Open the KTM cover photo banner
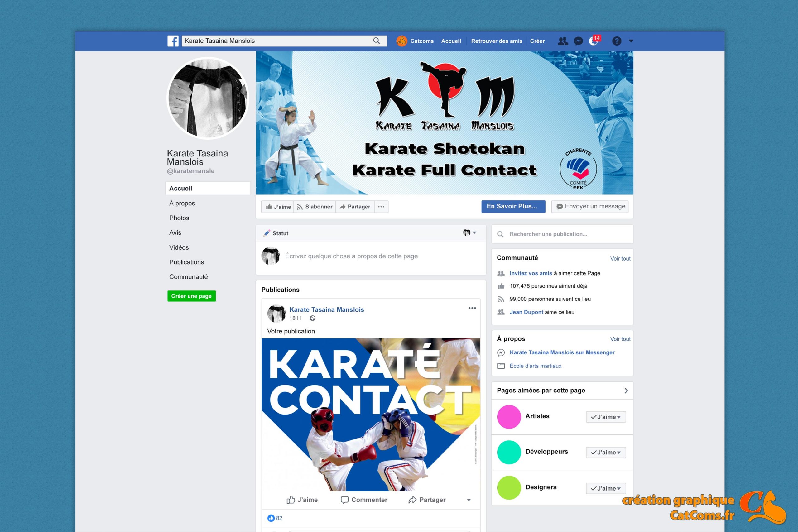This screenshot has width=798, height=532. click(445, 123)
